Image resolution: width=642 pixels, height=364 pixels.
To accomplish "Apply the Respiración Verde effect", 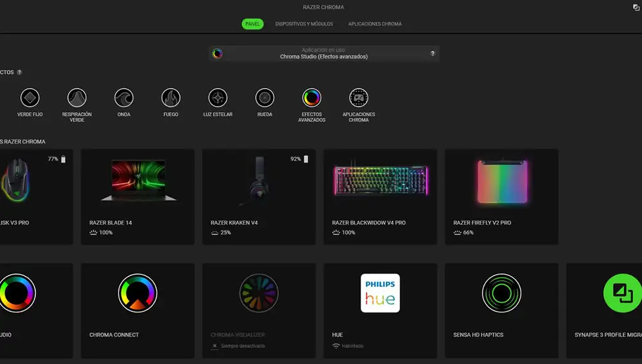I will (77, 98).
